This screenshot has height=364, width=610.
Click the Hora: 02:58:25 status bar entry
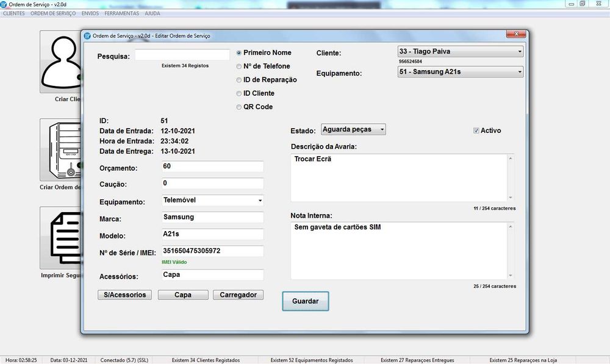21,360
